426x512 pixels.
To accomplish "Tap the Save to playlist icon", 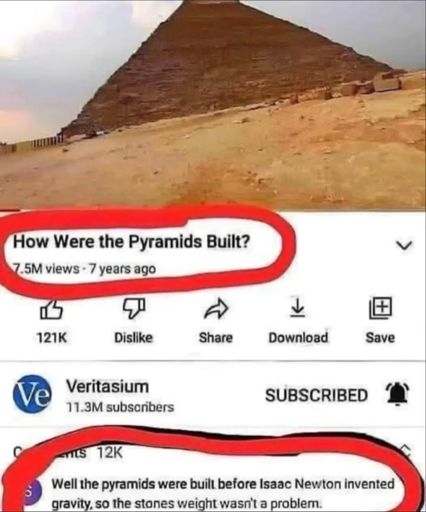I will pyautogui.click(x=380, y=308).
